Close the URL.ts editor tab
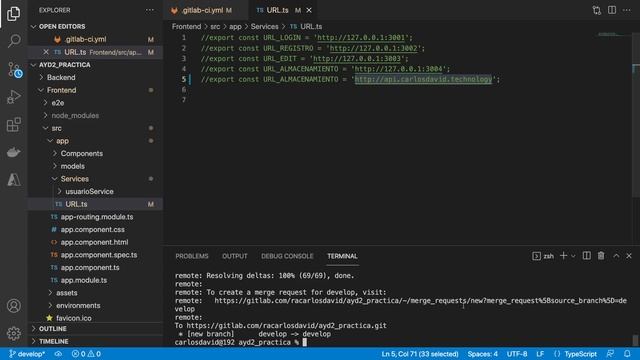Image resolution: width=640 pixels, height=360 pixels. point(309,10)
